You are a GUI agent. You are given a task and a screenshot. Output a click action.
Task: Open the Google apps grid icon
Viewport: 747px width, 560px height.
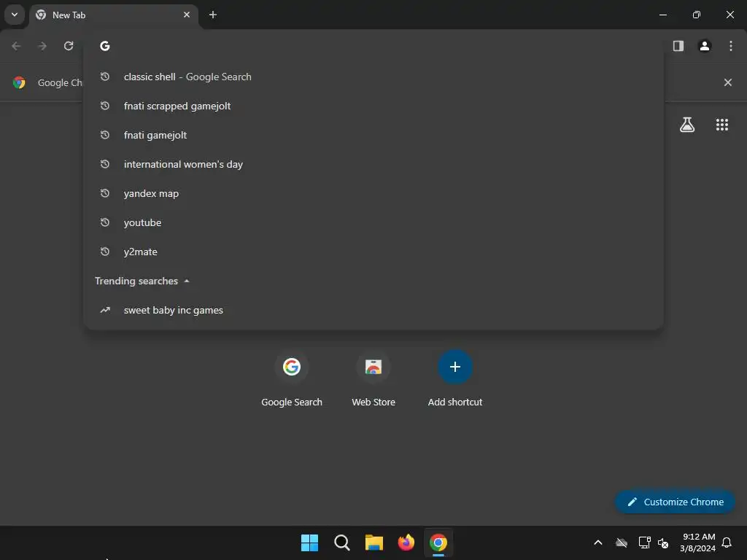click(x=722, y=125)
